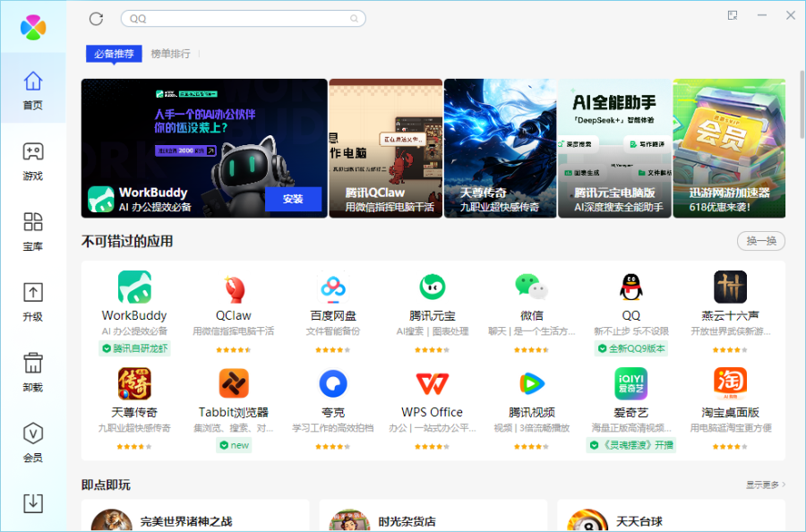Screen dimensions: 806x532
Task: Click the 全新QQ9版本 tag under QQ
Action: coord(630,348)
